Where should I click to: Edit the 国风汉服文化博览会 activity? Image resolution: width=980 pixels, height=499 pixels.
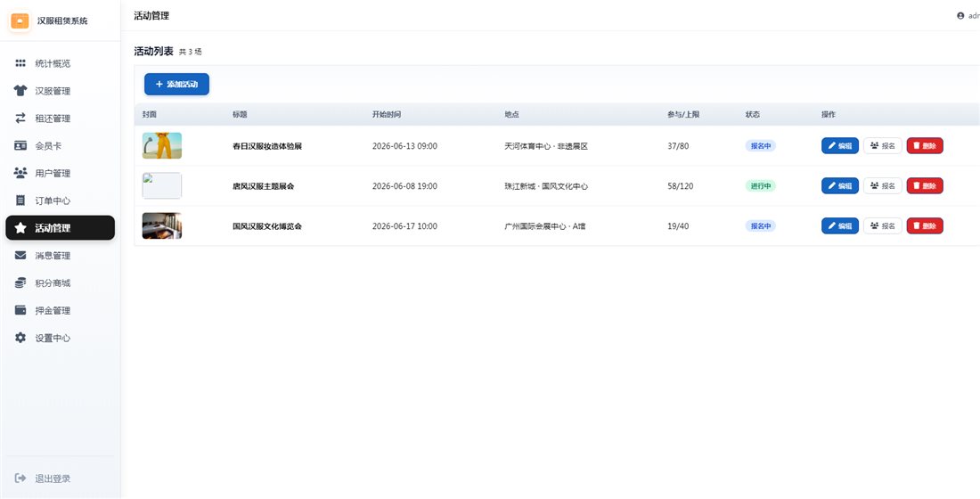coord(840,225)
